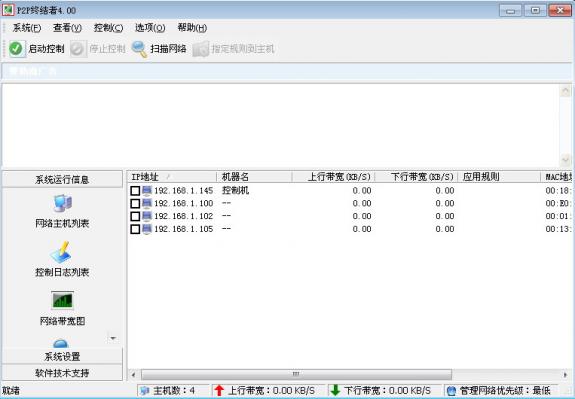
Task: Sort hosts by the IP地址 column header
Action: tap(172, 177)
